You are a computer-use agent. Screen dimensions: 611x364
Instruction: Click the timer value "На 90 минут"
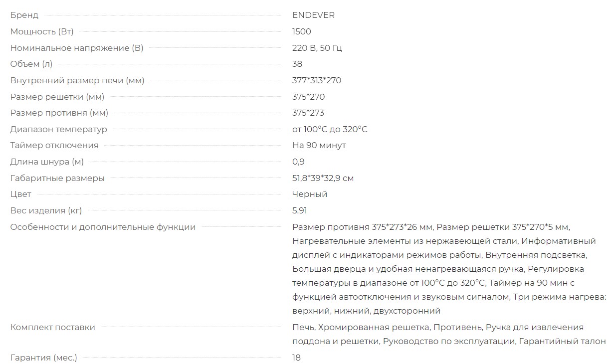[319, 145]
